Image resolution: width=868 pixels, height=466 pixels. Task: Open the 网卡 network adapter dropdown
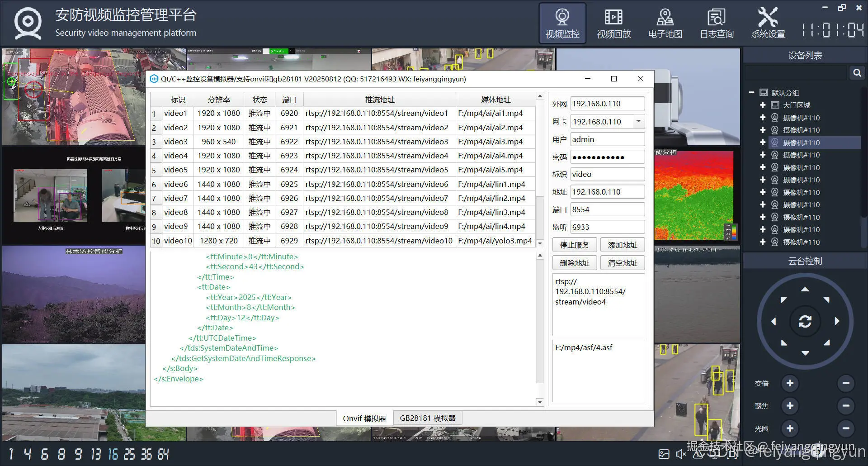coord(638,121)
